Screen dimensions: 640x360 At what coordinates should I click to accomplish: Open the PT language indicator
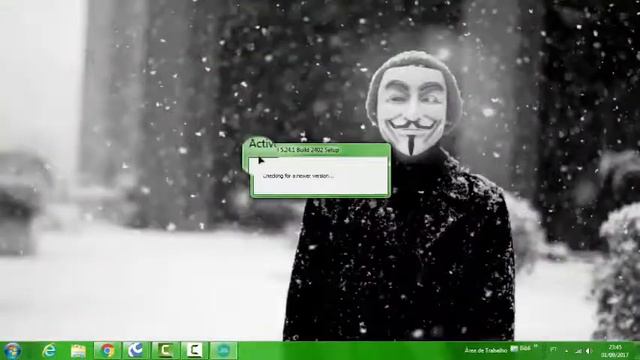coord(553,349)
